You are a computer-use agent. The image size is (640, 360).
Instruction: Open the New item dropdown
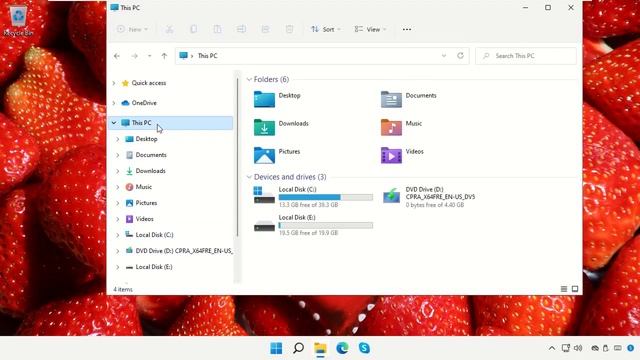coord(132,29)
